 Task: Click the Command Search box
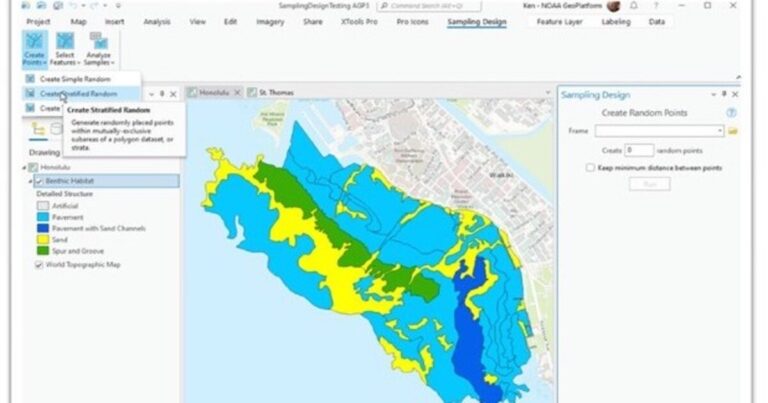tap(429, 6)
